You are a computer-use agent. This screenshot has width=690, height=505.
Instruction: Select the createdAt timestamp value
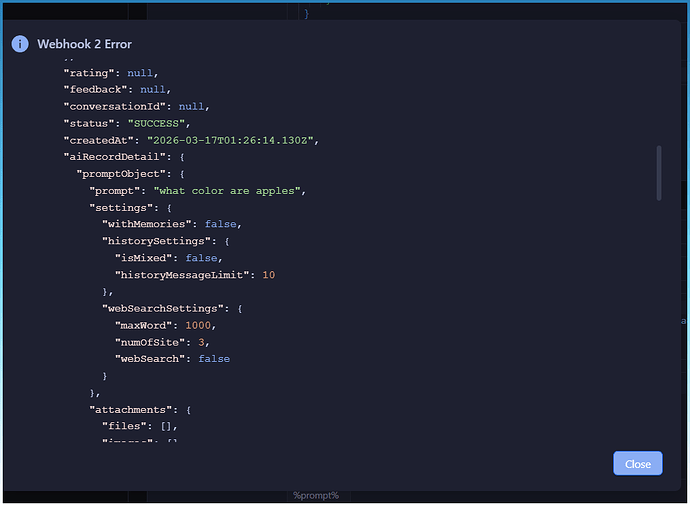pyautogui.click(x=231, y=140)
